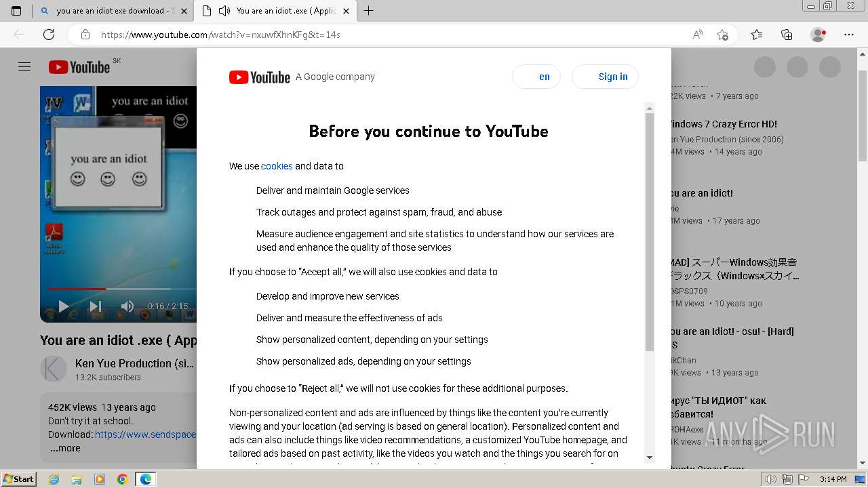The height and width of the screenshot is (488, 868).
Task: Seek on the video progress bar
Action: pos(122,289)
